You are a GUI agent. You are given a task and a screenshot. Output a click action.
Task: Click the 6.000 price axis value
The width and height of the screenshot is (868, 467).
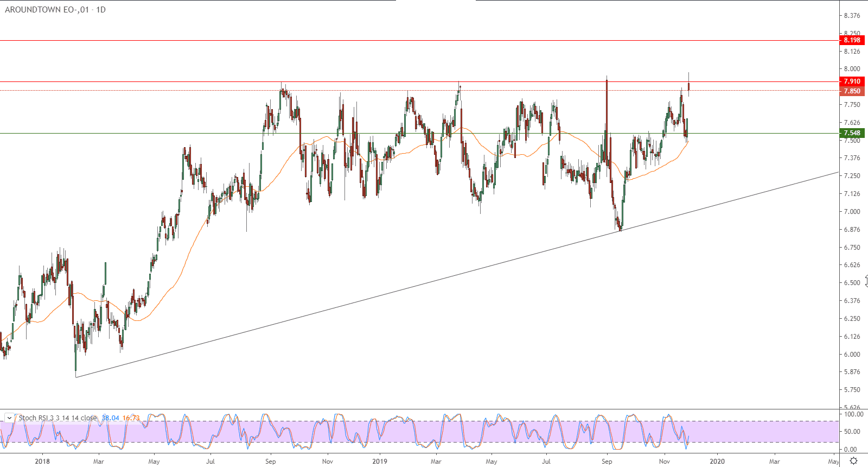852,355
